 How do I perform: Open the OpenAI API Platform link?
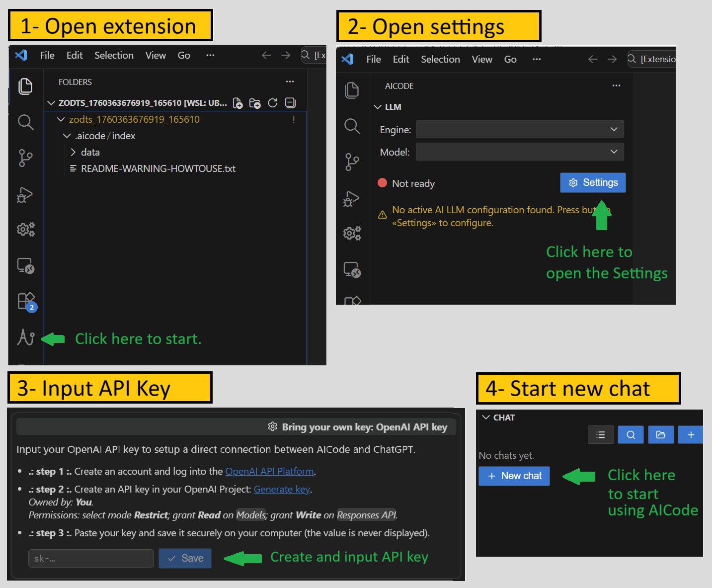coord(269,471)
